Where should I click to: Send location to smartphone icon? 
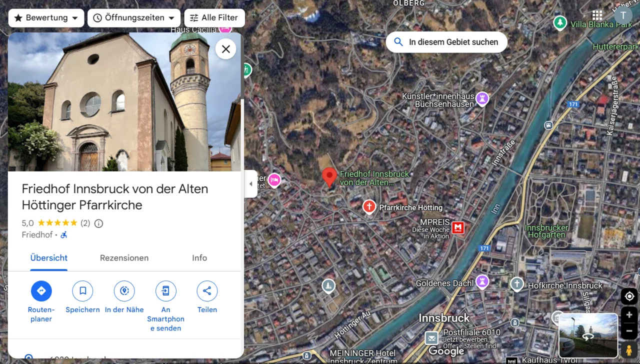pos(165,291)
